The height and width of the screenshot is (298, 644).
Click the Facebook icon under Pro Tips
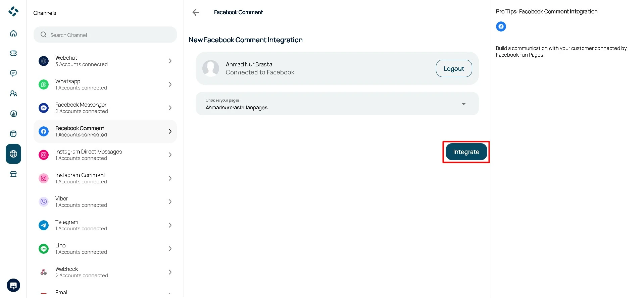pyautogui.click(x=501, y=26)
